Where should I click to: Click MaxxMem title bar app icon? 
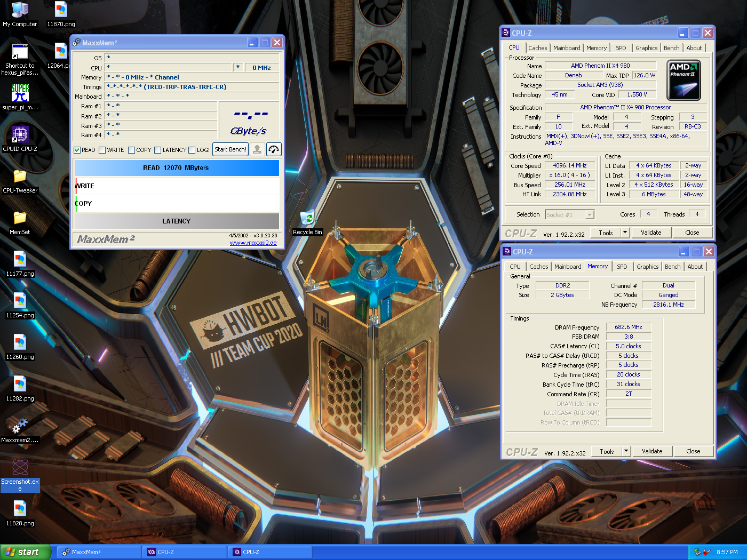coord(76,43)
